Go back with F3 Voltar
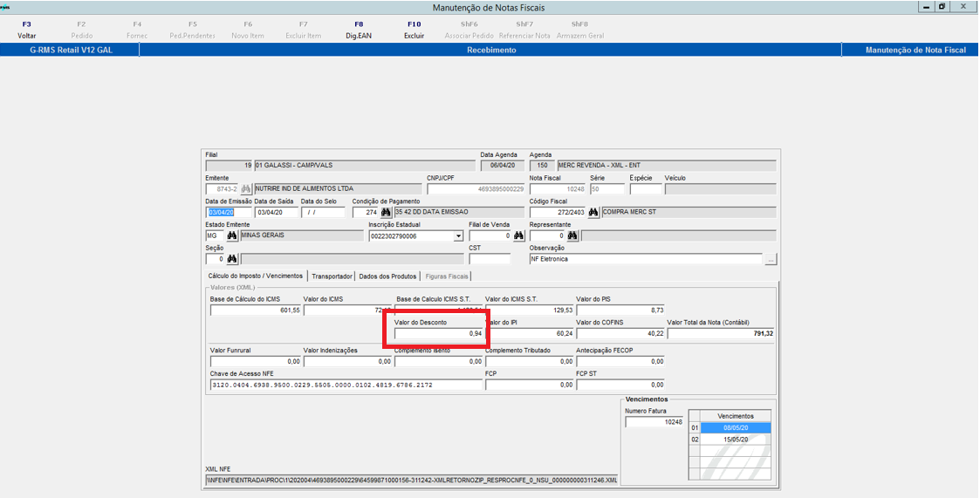Screen dimensions: 980x498 coord(27,30)
